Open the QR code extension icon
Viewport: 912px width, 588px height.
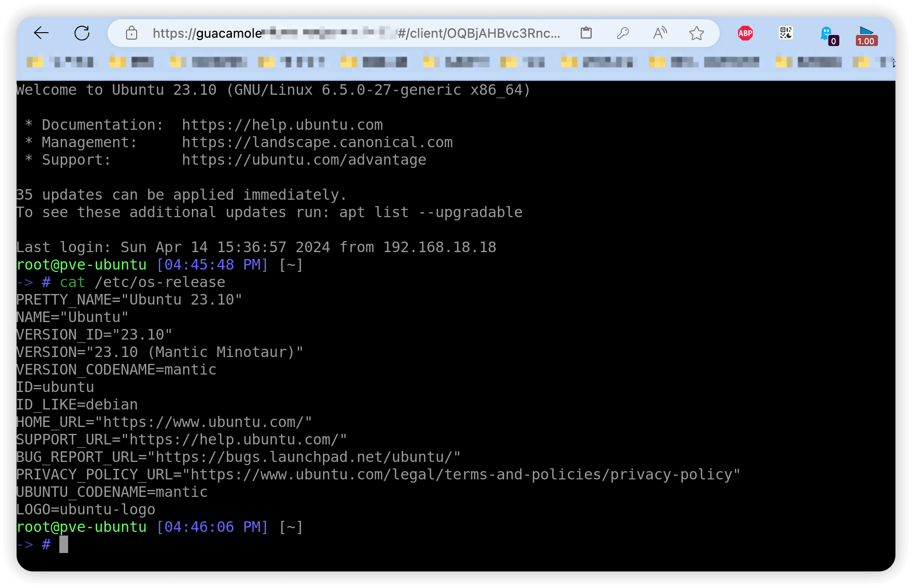(x=786, y=33)
